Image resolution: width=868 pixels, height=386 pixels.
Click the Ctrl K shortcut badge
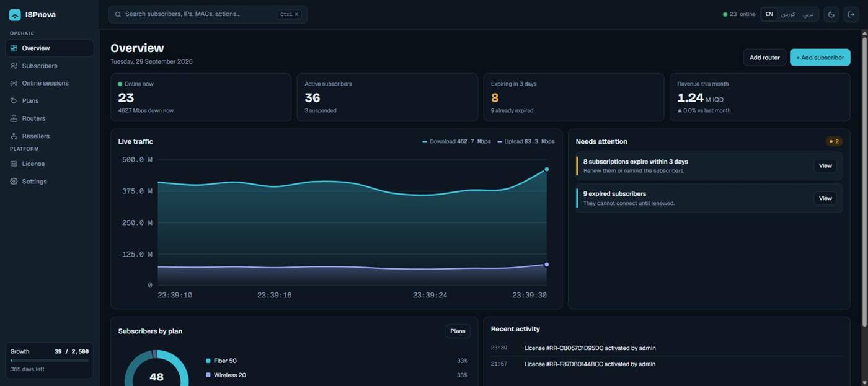[289, 14]
